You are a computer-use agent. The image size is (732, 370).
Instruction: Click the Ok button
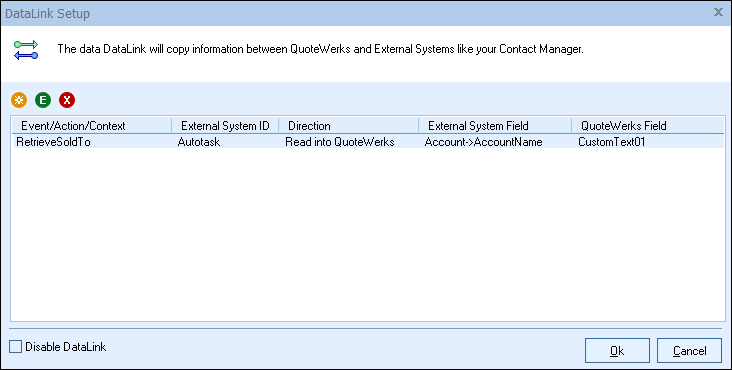click(x=617, y=351)
